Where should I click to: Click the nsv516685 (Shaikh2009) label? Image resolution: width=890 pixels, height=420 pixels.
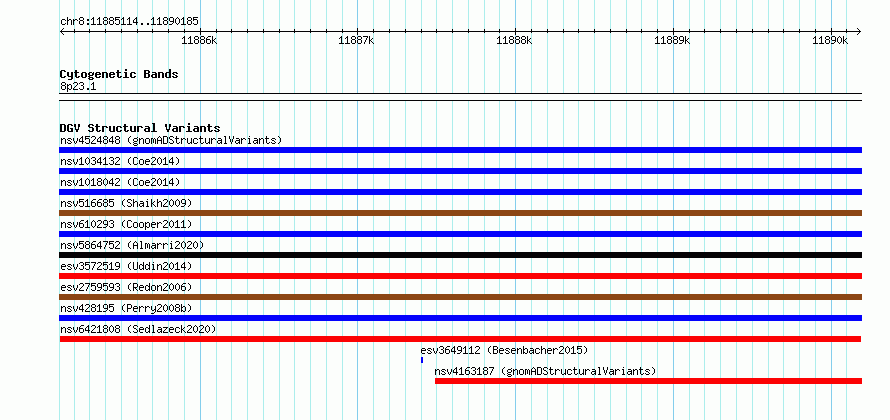point(126,203)
